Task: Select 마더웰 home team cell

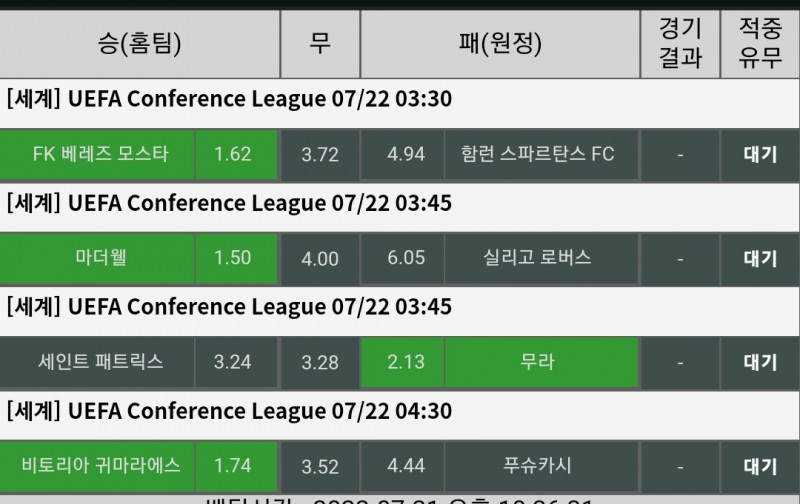Action: coord(99,258)
